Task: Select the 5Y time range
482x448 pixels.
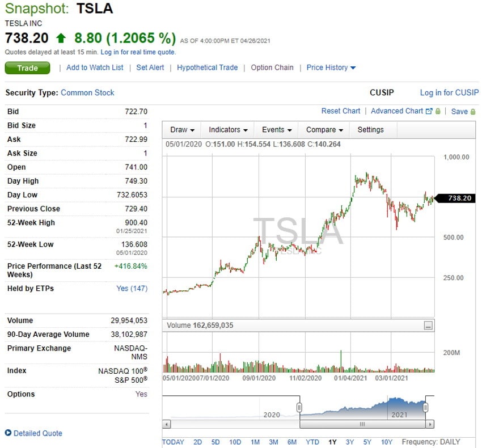Action: click(367, 442)
